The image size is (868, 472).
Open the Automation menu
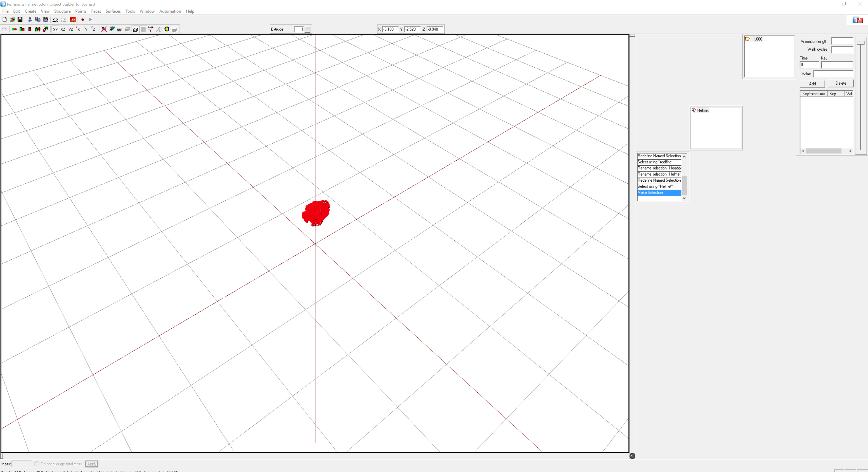pos(170,11)
